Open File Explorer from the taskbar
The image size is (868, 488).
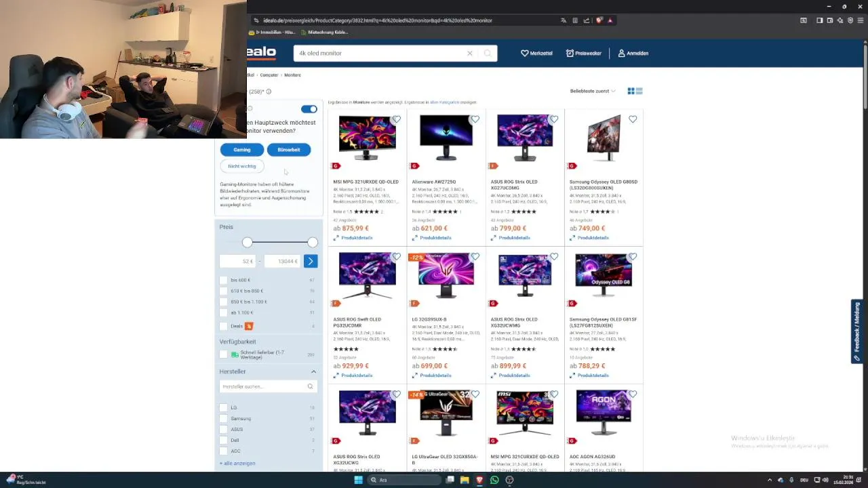[x=465, y=480]
